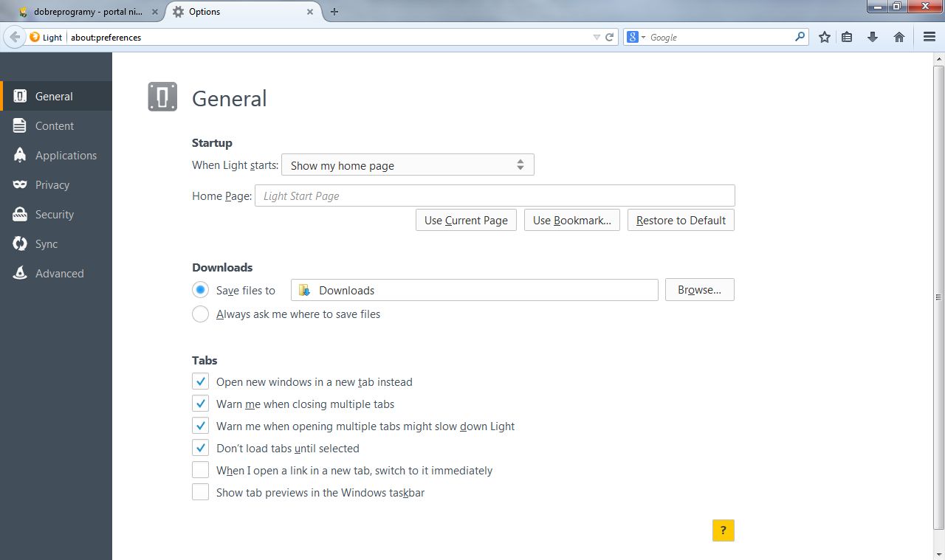The width and height of the screenshot is (945, 560).
Task: Click Use Current Page button
Action: pos(466,220)
